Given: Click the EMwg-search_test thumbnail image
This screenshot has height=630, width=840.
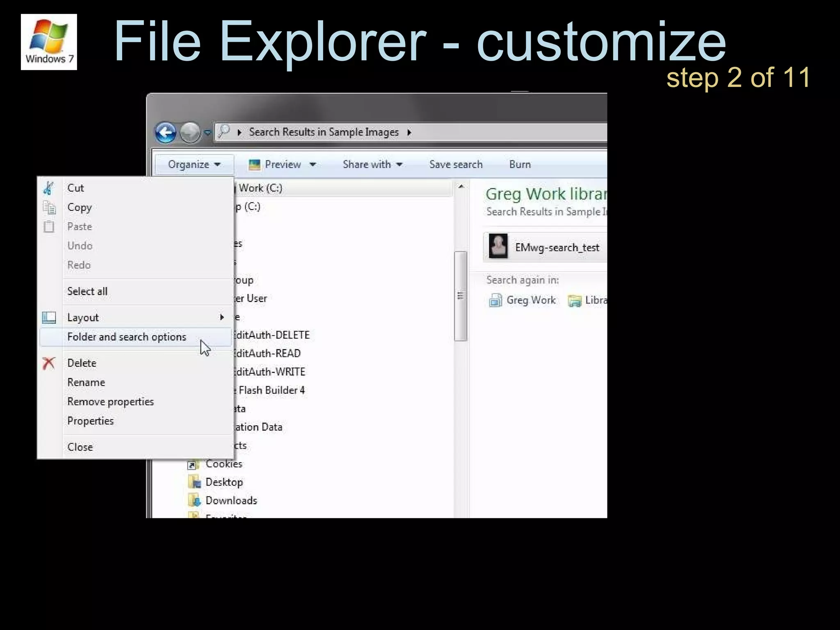Looking at the screenshot, I should pyautogui.click(x=498, y=246).
